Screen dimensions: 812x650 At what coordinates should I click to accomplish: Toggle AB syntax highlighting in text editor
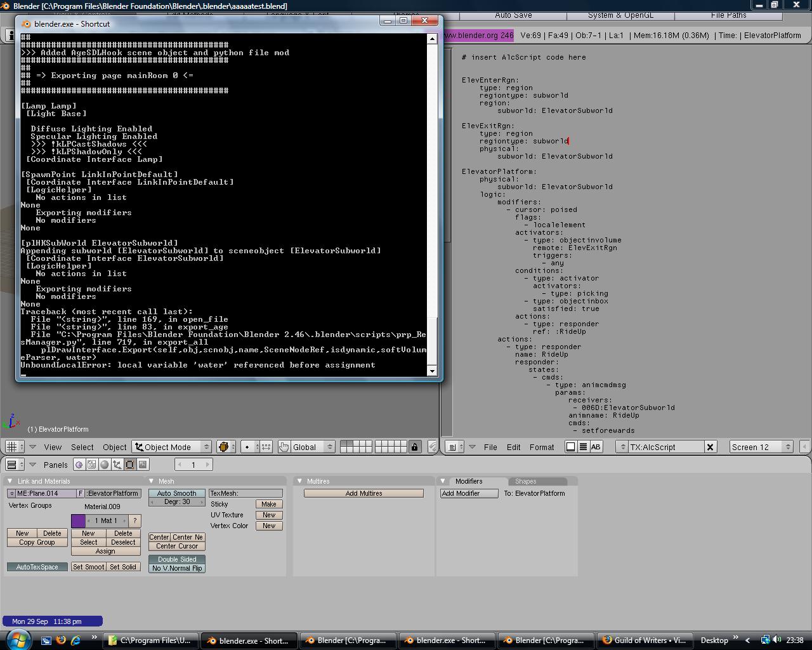click(x=596, y=447)
